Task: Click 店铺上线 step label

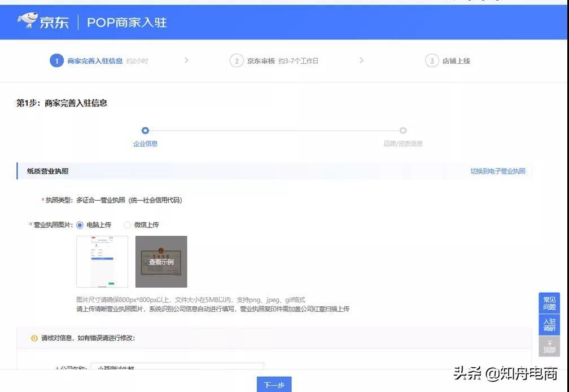Action: coord(456,61)
